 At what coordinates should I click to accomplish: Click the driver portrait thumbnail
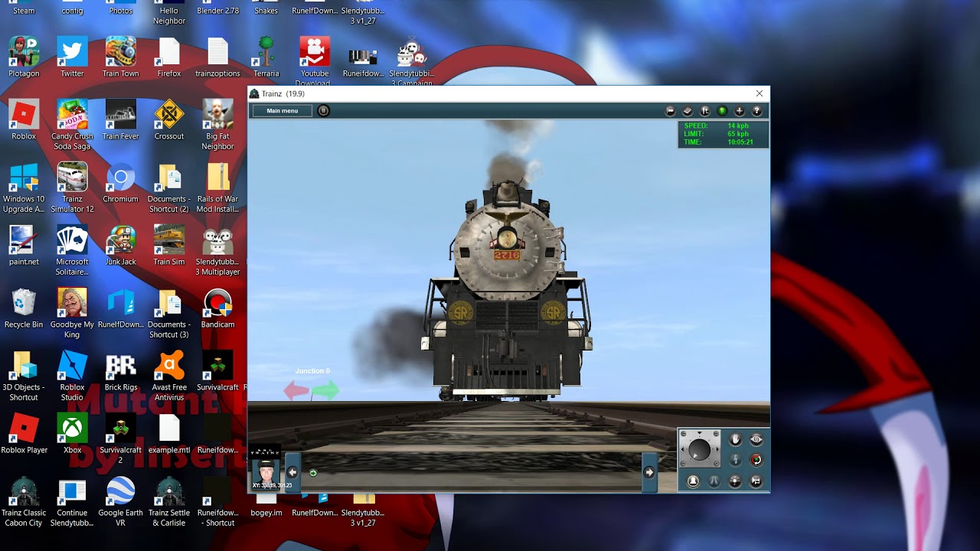click(x=266, y=474)
